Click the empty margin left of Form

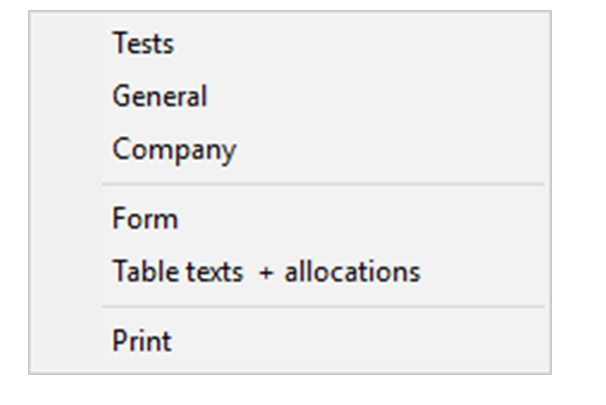66,220
